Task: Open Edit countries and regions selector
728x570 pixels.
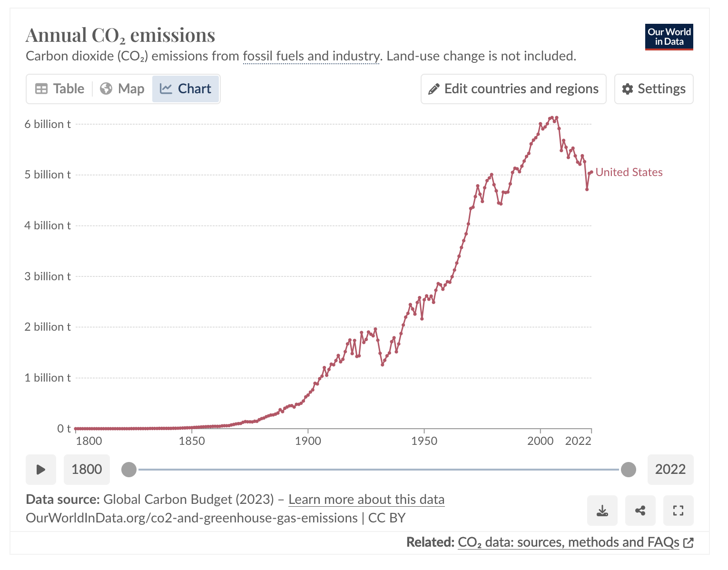Action: tap(513, 89)
